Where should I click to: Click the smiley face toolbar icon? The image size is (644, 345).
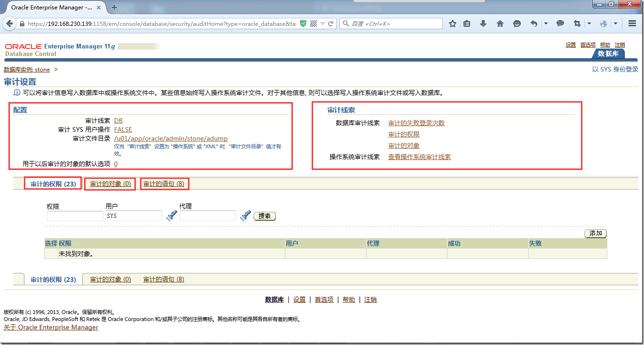pyautogui.click(x=517, y=24)
